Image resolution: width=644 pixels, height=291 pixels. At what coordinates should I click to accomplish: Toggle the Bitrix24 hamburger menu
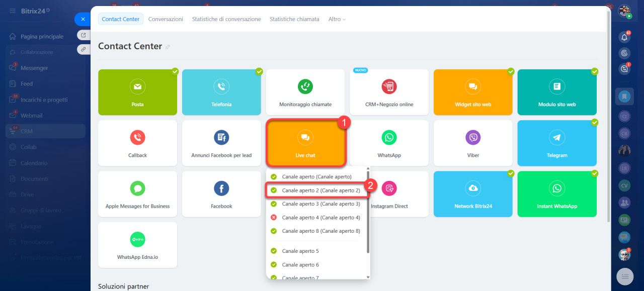click(13, 11)
